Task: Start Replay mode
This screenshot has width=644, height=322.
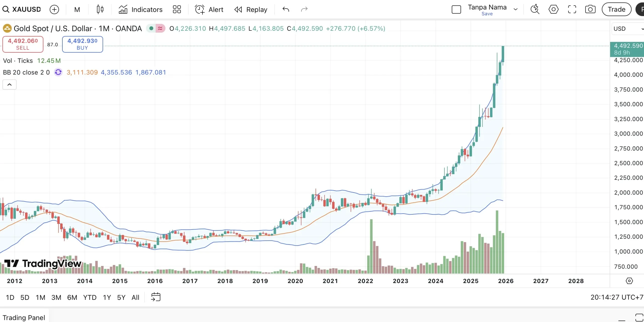Action: pos(251,9)
